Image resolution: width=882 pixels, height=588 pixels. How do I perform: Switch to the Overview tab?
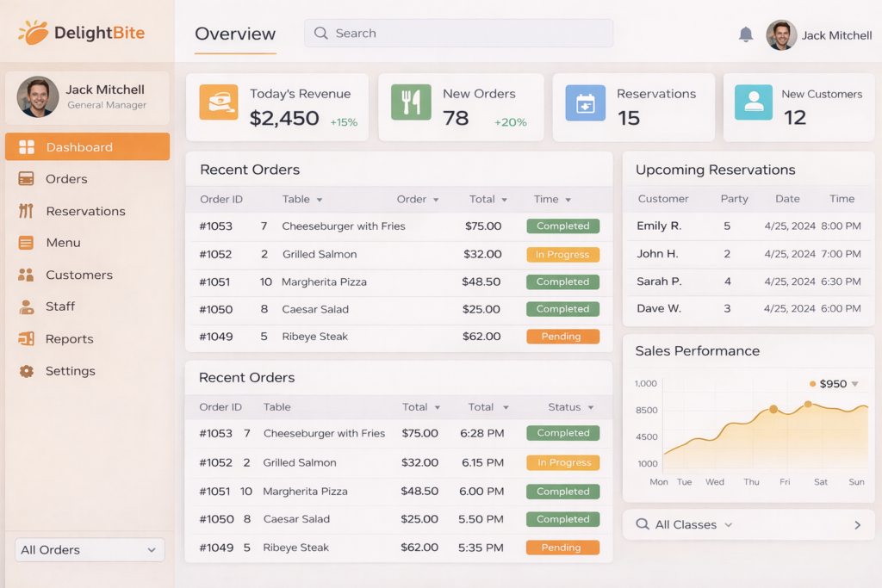(235, 34)
